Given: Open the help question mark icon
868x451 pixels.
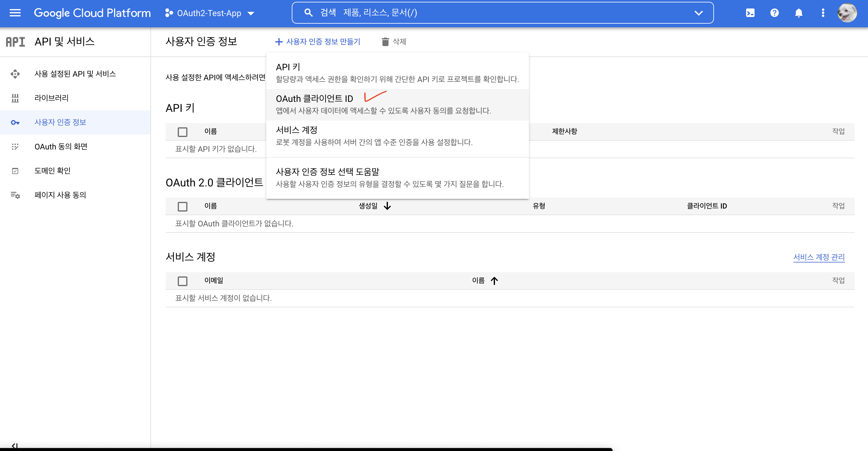Looking at the screenshot, I should 774,13.
